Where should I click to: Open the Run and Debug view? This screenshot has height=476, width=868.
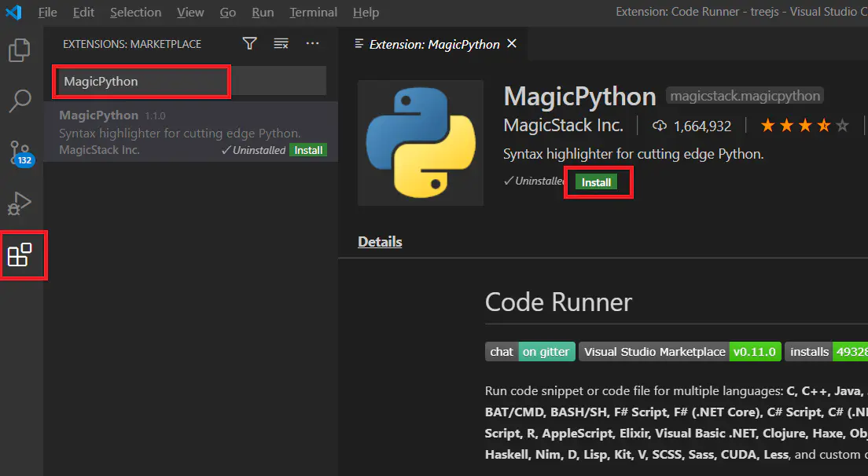19,203
